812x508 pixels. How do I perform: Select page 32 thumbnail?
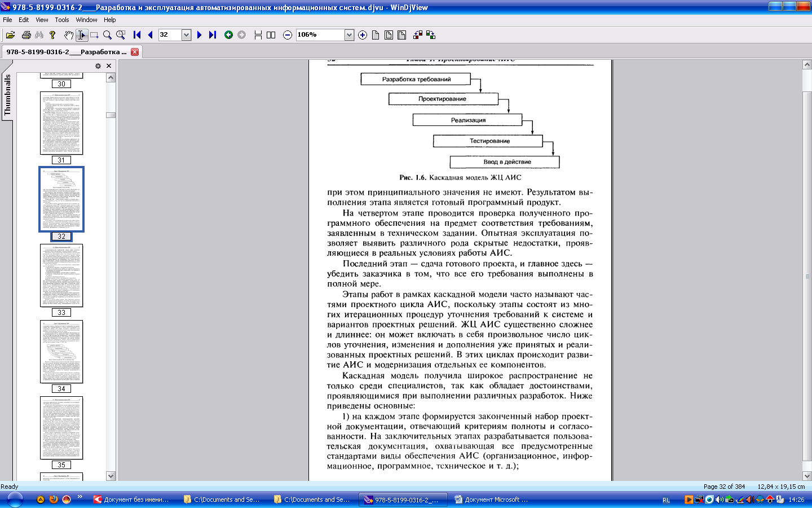coord(61,199)
